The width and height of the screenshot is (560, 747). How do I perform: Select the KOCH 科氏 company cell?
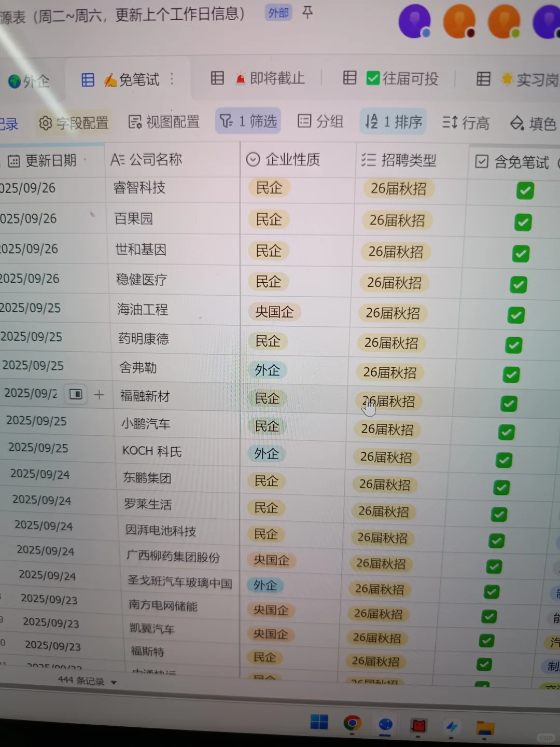pos(178,451)
